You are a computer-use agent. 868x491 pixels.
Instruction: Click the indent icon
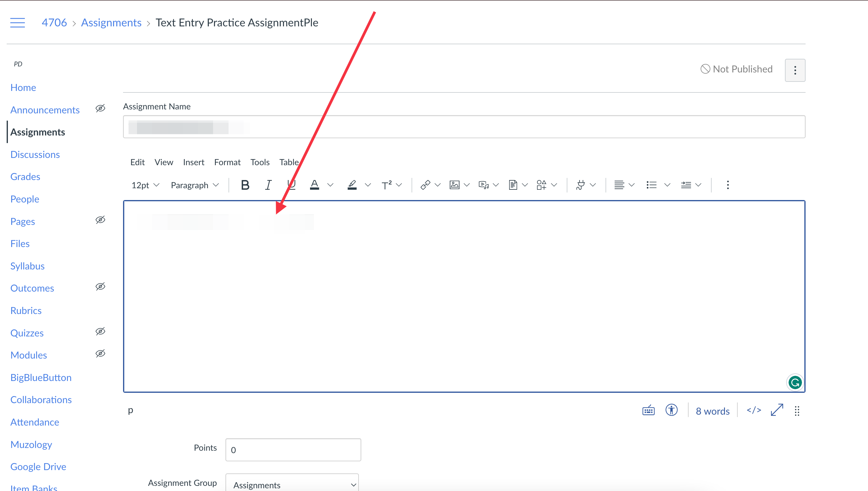tap(686, 185)
